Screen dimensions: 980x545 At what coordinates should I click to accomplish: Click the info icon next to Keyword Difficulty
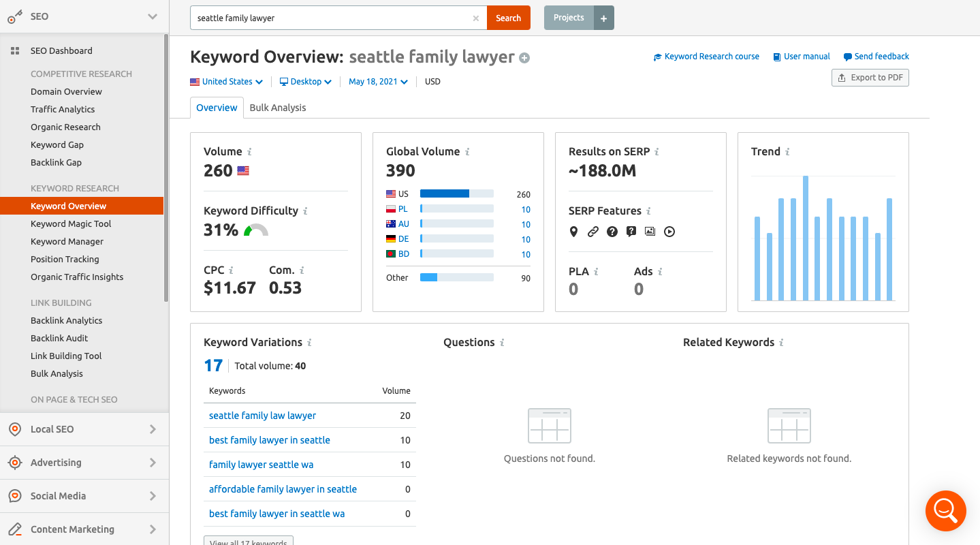point(305,211)
